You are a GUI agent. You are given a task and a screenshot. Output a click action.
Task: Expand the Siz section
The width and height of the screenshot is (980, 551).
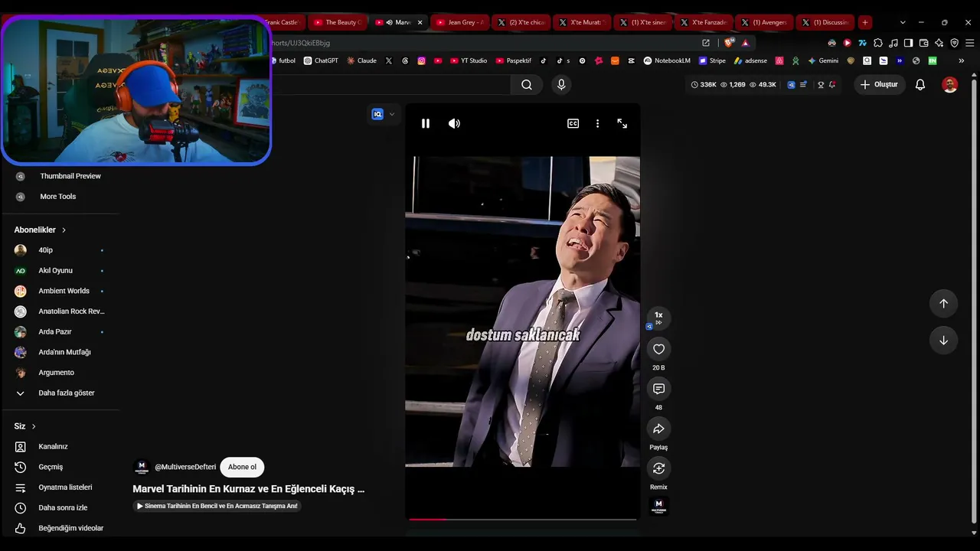25,426
